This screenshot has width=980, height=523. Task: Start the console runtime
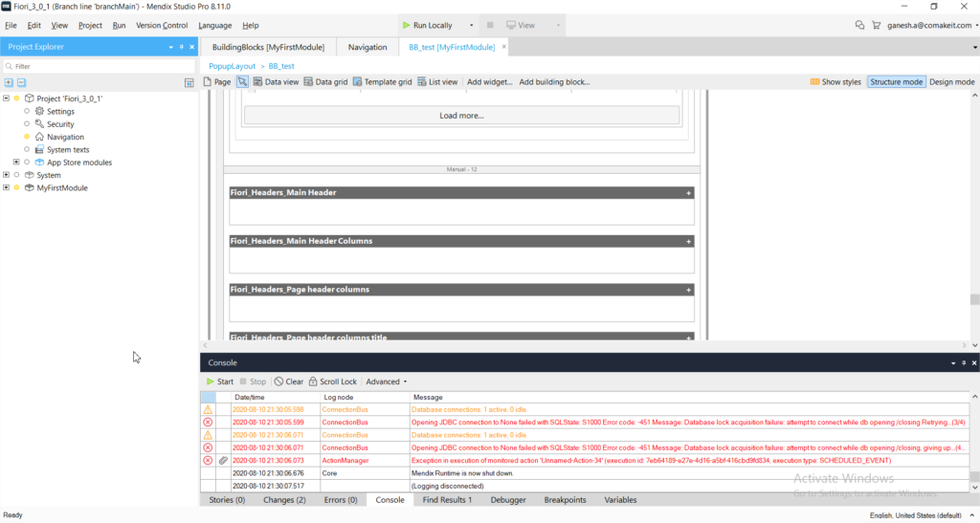pos(219,381)
